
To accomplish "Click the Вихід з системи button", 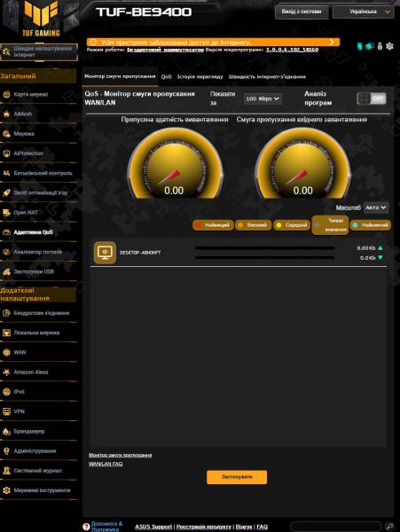I will click(x=302, y=12).
